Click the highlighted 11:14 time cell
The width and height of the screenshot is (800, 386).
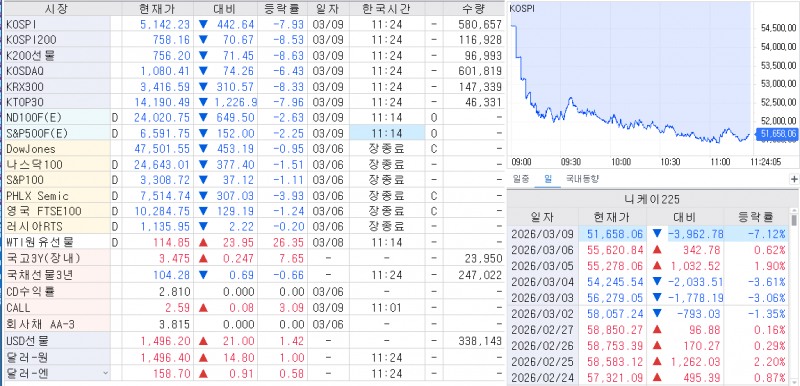387,133
